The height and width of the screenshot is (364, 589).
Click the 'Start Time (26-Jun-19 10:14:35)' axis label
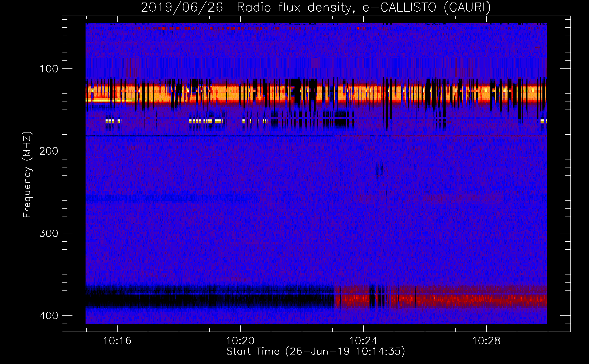click(x=316, y=352)
